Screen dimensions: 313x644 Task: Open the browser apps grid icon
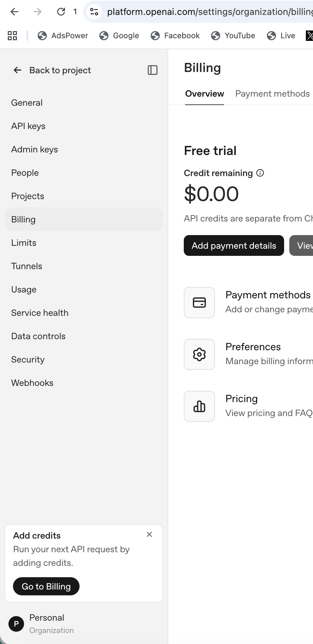12,36
